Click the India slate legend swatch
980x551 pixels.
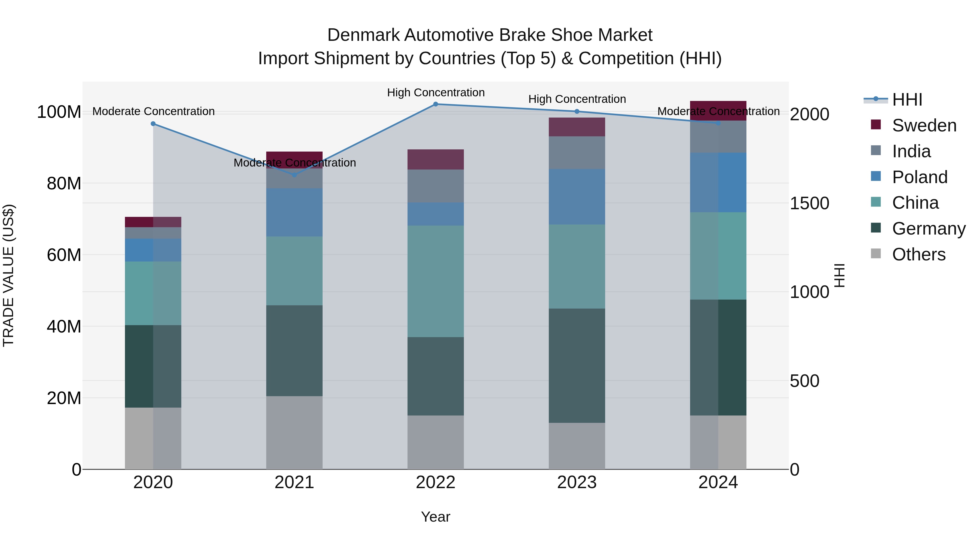click(876, 150)
